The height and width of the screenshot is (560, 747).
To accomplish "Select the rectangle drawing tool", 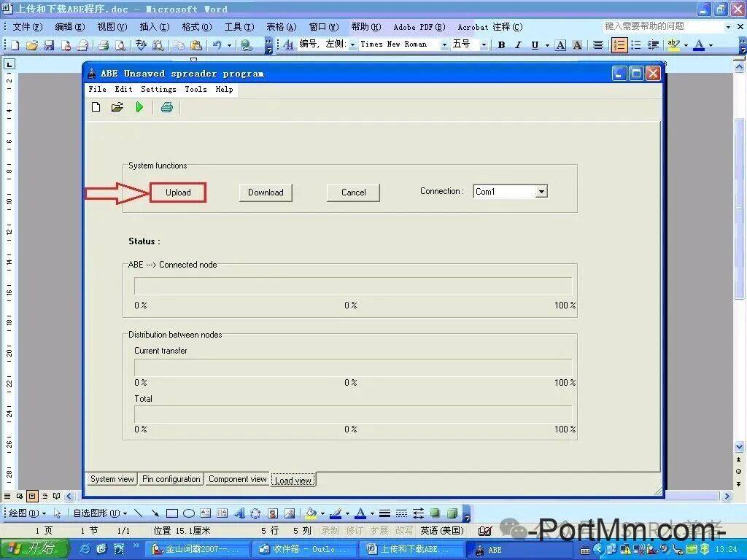I will click(172, 513).
